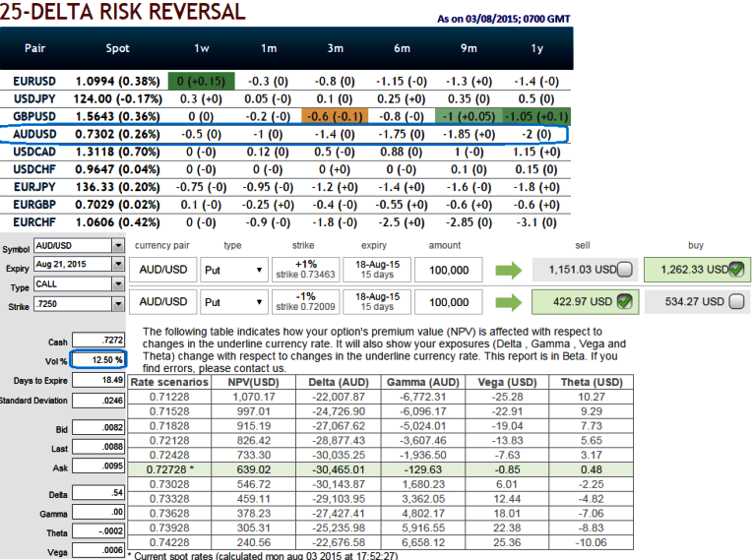Viewport: 752px width, 560px height.
Task: Click the Theta (USD) column header
Action: click(x=592, y=382)
